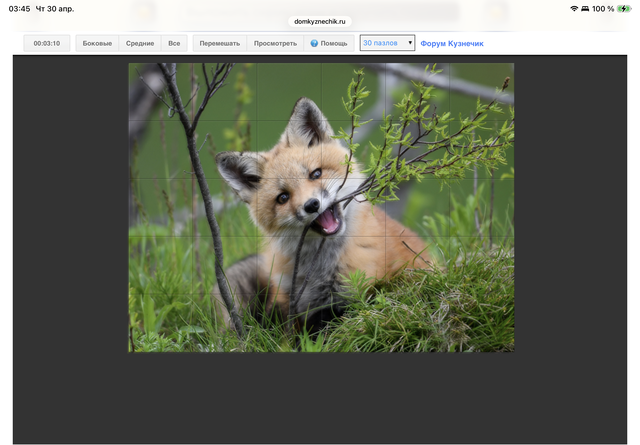Tap the 03:45 clock in status bar
This screenshot has width=640, height=445.
point(19,8)
